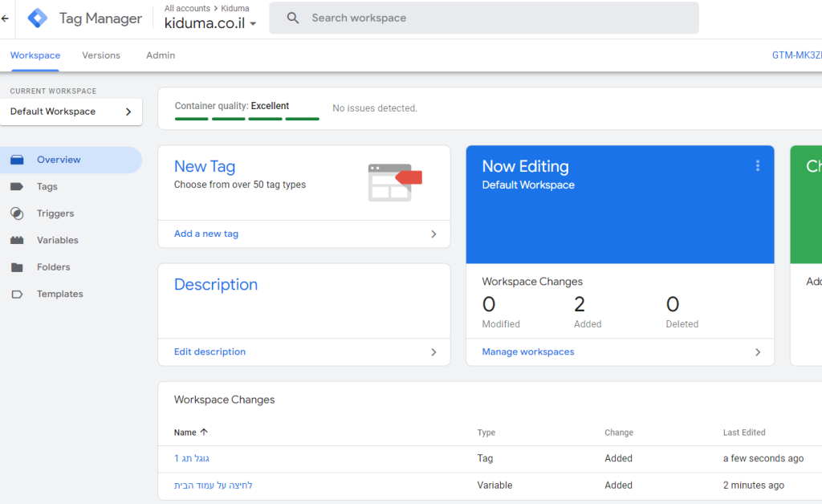
Task: Click the Templates icon in the sidebar
Action: coord(17,295)
